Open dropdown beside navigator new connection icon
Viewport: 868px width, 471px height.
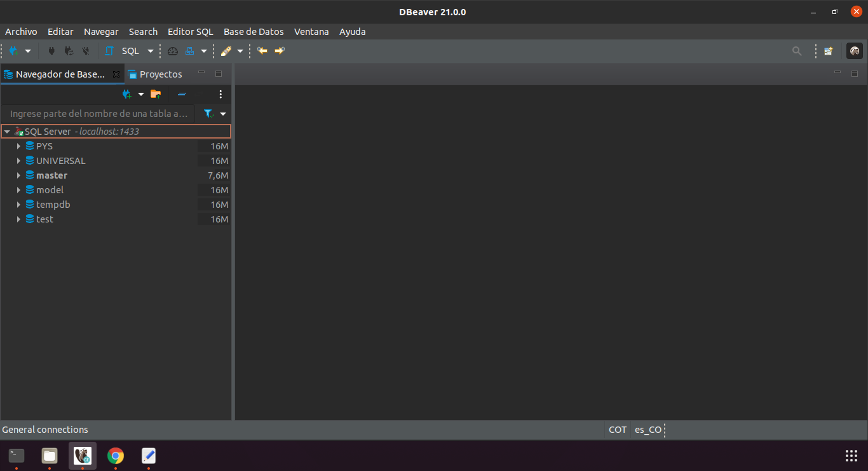pos(141,94)
